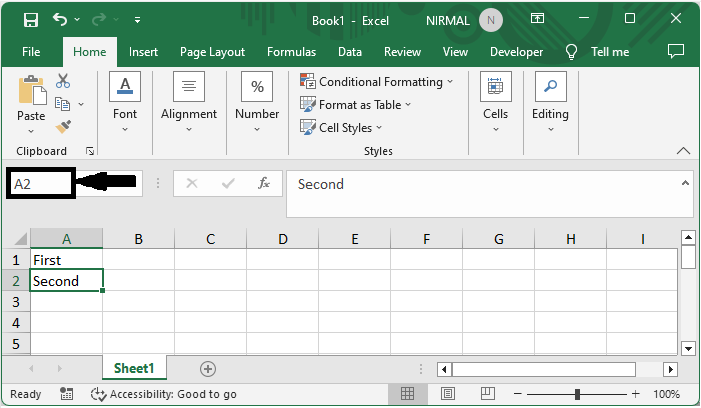
Task: Open Accessibility checker status icon
Action: coord(98,394)
